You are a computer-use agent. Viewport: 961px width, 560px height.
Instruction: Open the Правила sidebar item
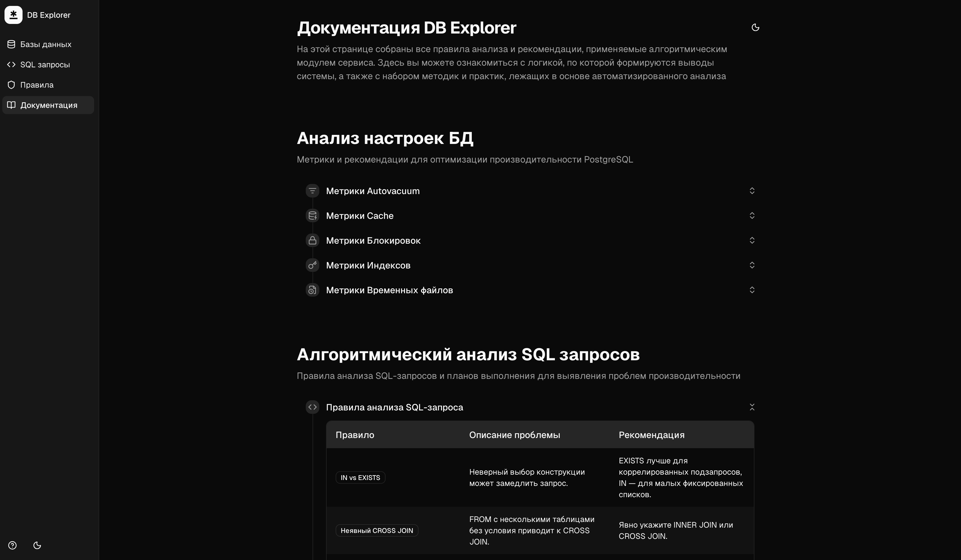37,85
